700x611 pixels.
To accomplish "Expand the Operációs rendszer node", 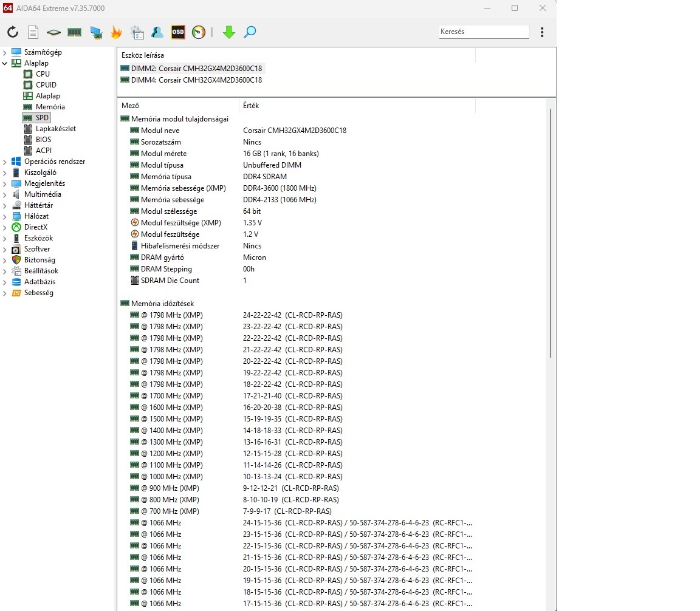I will pyautogui.click(x=5, y=162).
